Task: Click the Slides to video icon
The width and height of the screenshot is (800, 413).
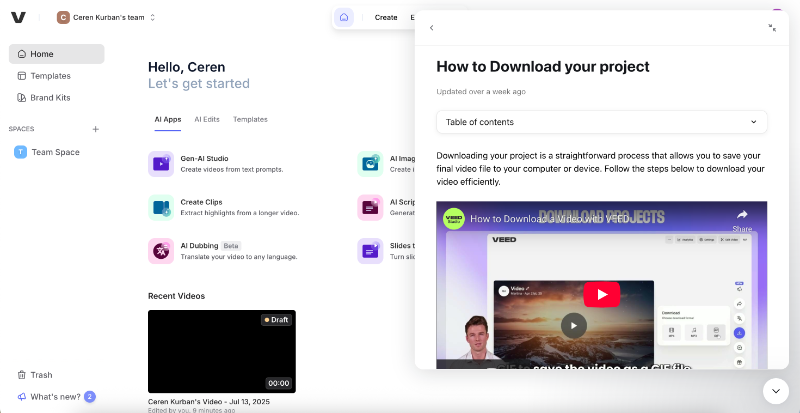Action: click(370, 251)
